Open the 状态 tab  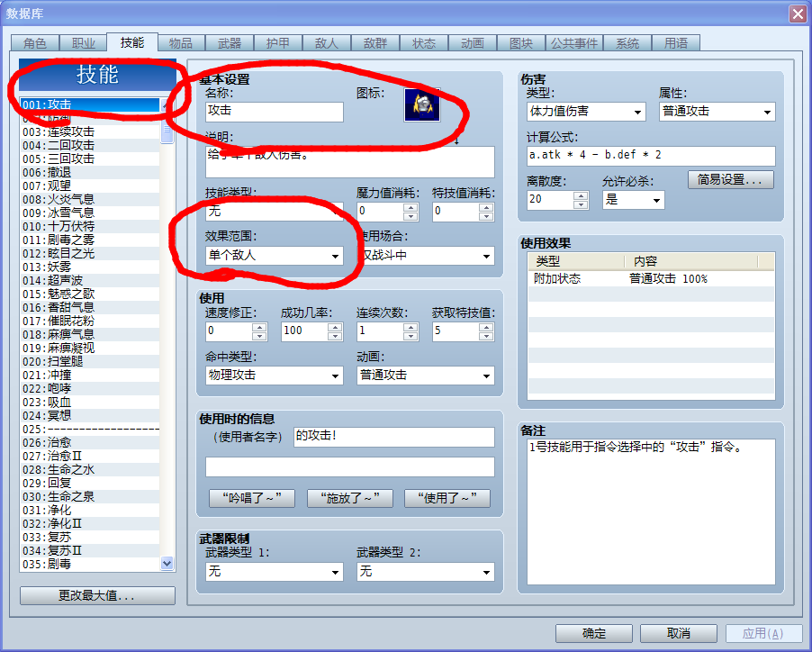coord(424,43)
